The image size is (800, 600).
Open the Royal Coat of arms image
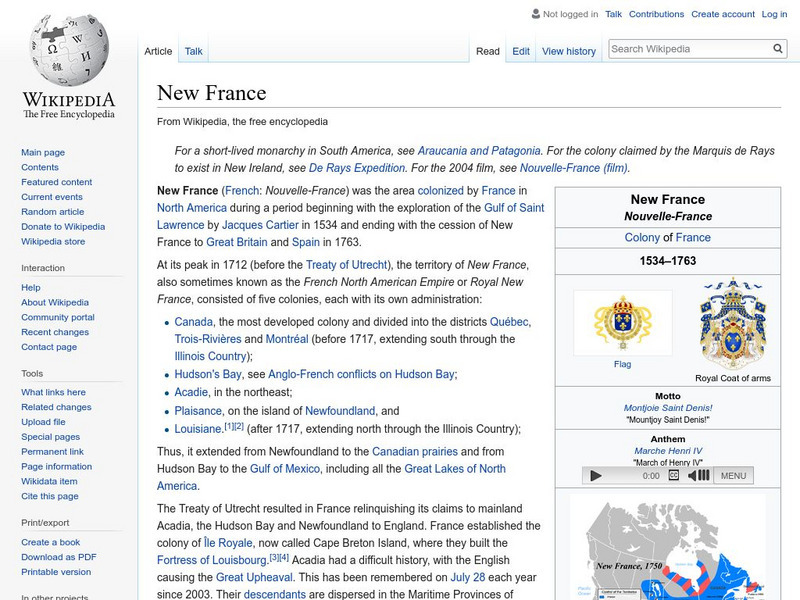[733, 323]
